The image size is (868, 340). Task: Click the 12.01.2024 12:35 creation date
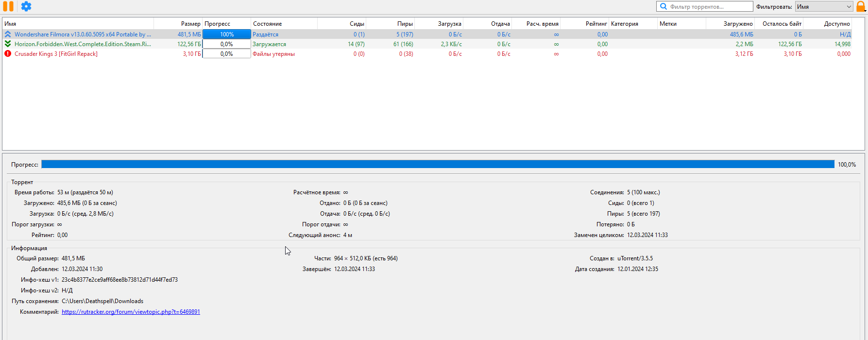[638, 269]
